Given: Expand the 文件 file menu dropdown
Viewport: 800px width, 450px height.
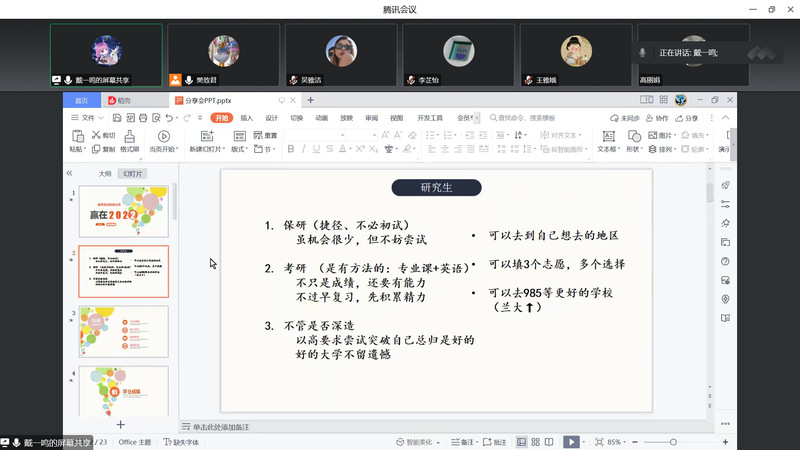Looking at the screenshot, I should (x=91, y=118).
